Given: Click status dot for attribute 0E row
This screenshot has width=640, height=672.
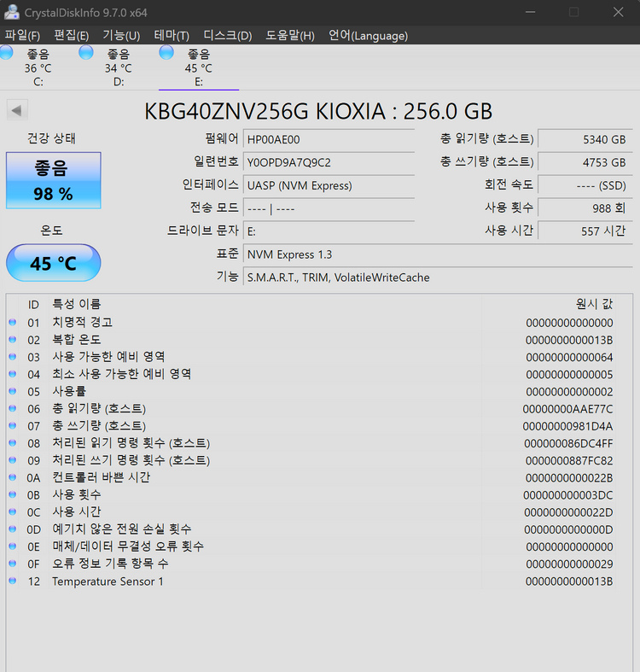Looking at the screenshot, I should 13,546.
